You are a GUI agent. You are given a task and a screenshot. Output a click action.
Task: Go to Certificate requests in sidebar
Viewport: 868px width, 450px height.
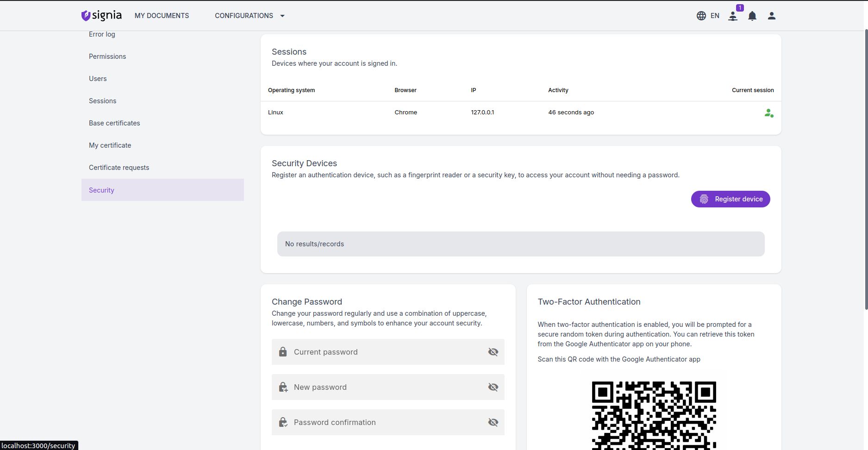tap(119, 168)
